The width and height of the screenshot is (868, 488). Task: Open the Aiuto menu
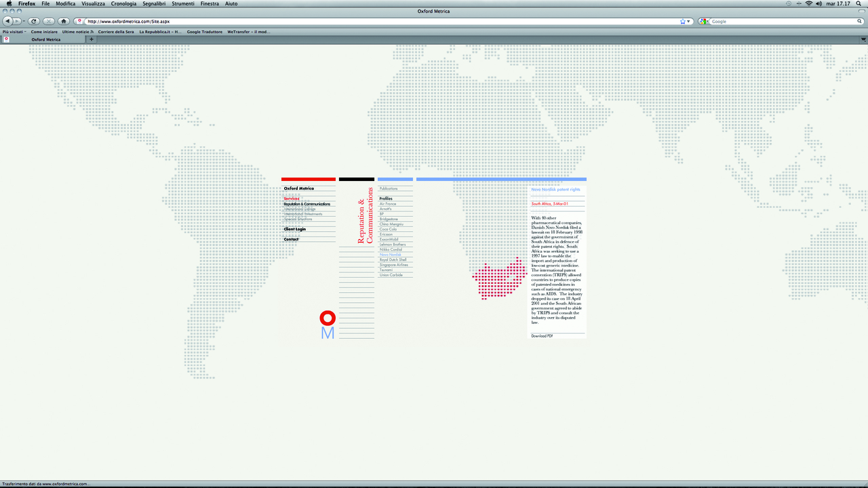click(231, 3)
